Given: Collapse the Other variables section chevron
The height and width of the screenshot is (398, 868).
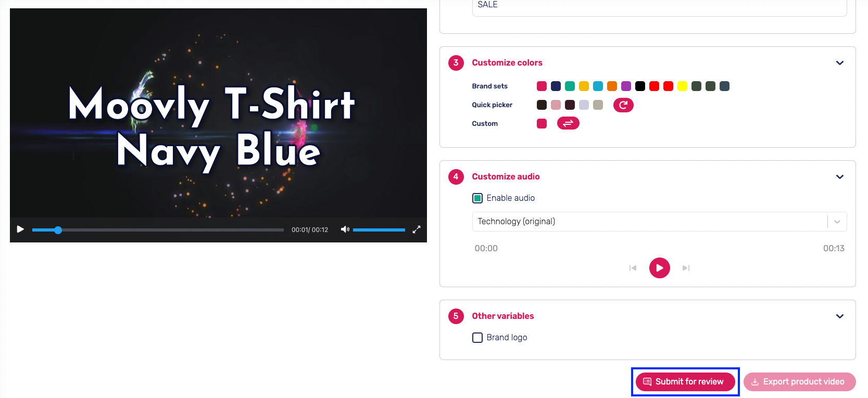Looking at the screenshot, I should (840, 316).
